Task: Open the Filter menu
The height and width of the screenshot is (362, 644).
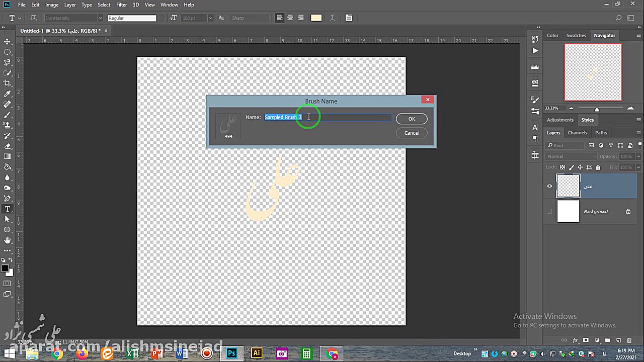Action: tap(121, 5)
